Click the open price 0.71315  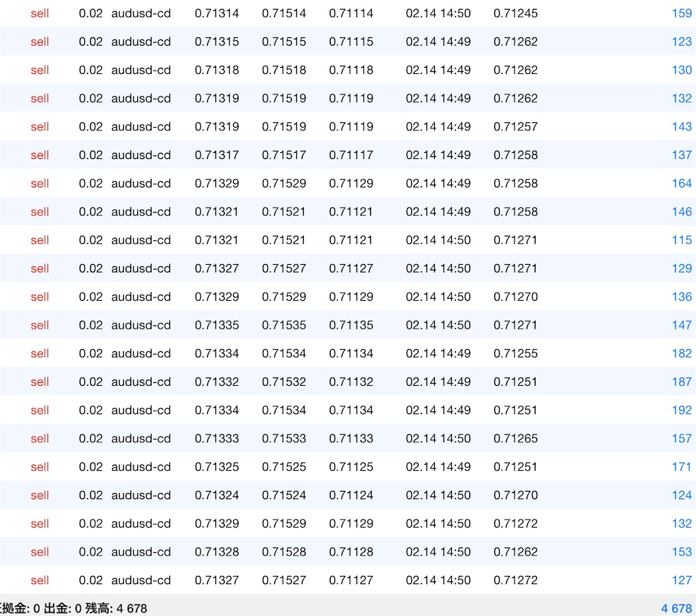click(x=217, y=41)
